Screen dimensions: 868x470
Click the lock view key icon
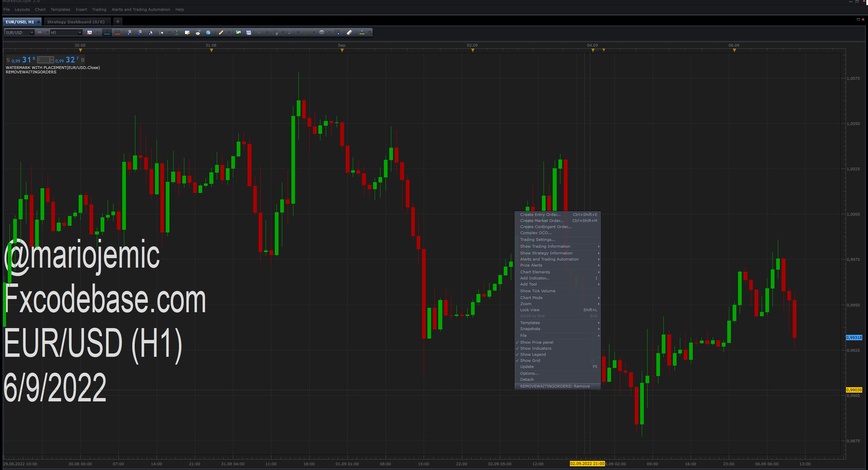pos(187,33)
